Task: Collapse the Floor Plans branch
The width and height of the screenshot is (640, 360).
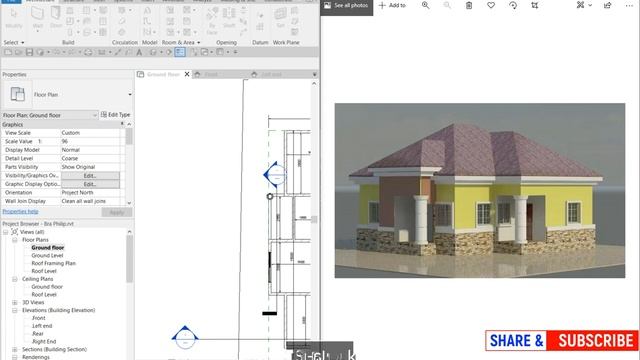Action: tap(15, 240)
